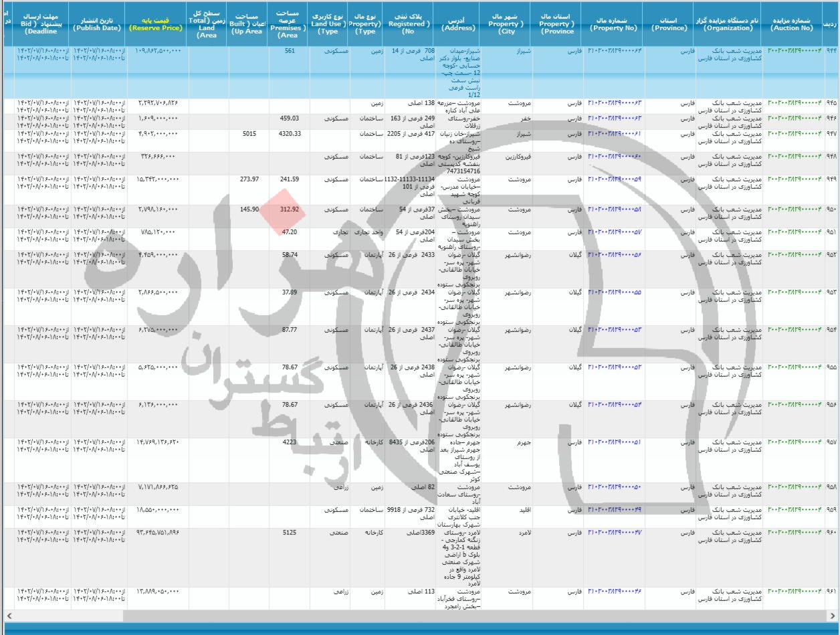Click the Total Land Area column header

click(x=207, y=24)
